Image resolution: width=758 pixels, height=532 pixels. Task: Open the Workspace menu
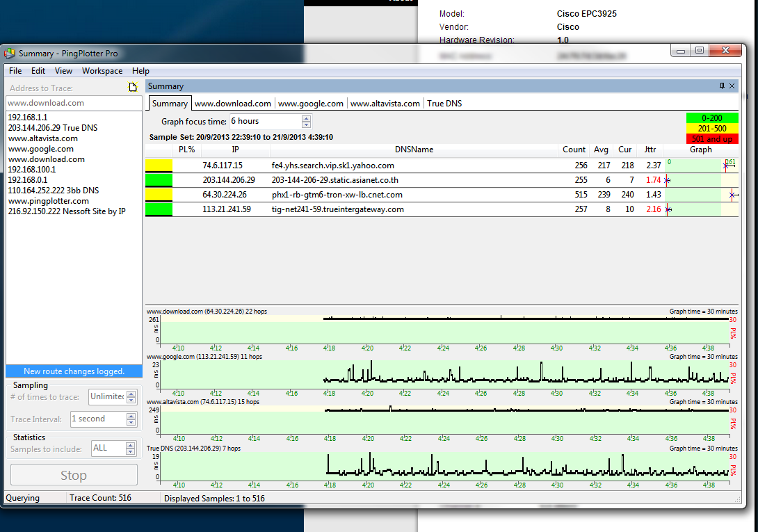click(102, 71)
